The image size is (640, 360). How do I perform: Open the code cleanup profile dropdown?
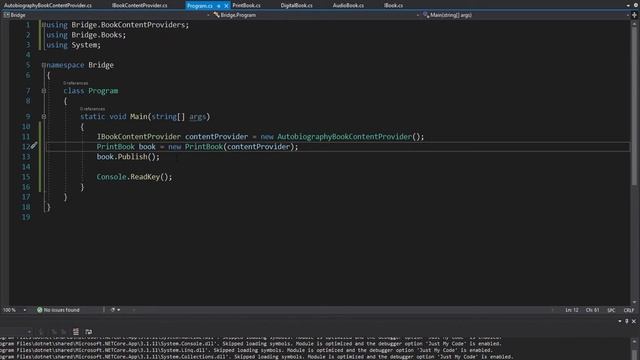pyautogui.click(x=119, y=310)
